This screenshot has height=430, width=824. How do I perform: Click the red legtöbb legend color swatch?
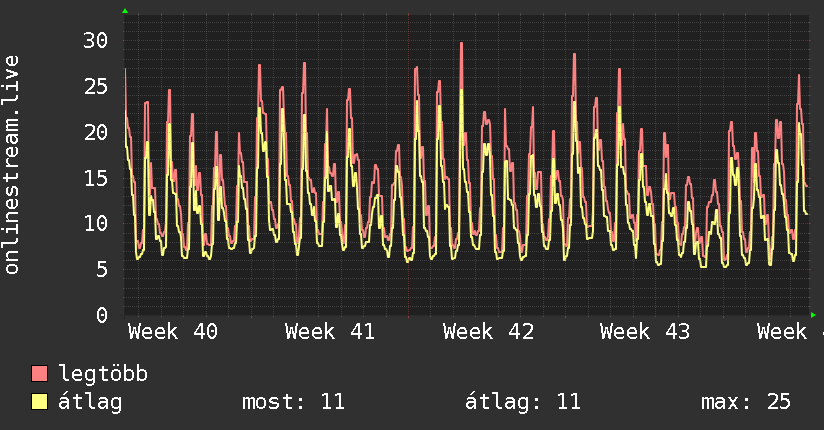(x=39, y=373)
